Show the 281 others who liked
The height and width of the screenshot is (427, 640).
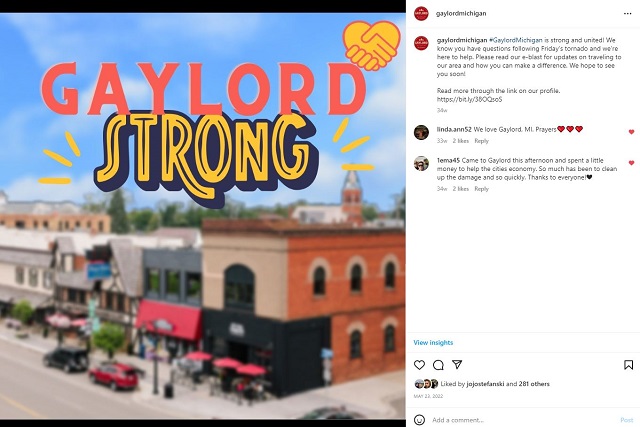coord(532,384)
